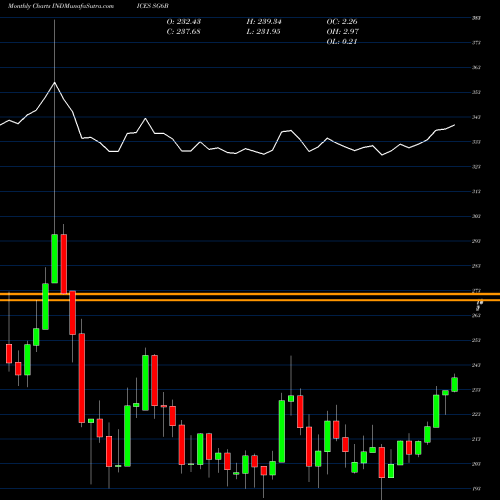
Task: Click the "OC: 2.26" readout
Action: click(x=342, y=22)
